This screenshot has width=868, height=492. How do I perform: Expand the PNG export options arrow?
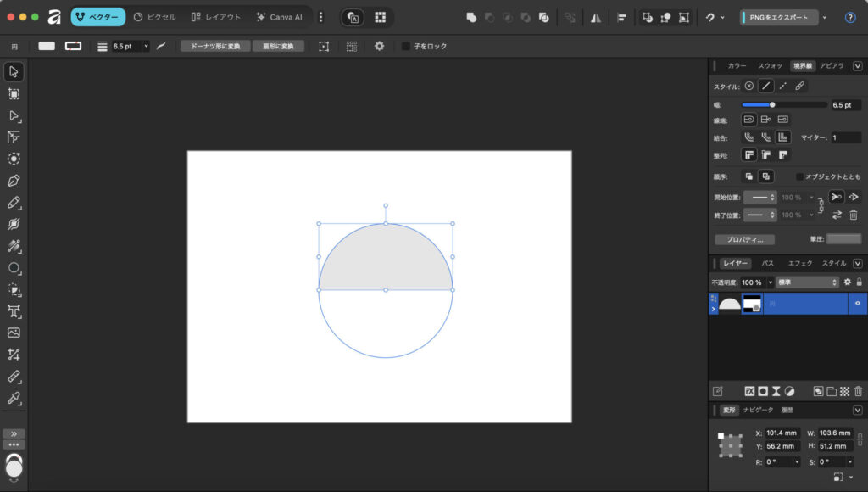pyautogui.click(x=824, y=17)
